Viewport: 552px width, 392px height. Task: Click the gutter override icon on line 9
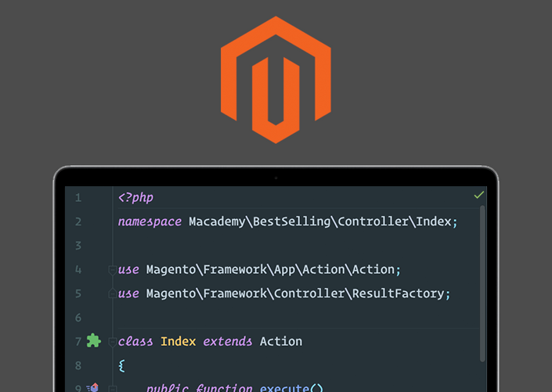(92, 387)
